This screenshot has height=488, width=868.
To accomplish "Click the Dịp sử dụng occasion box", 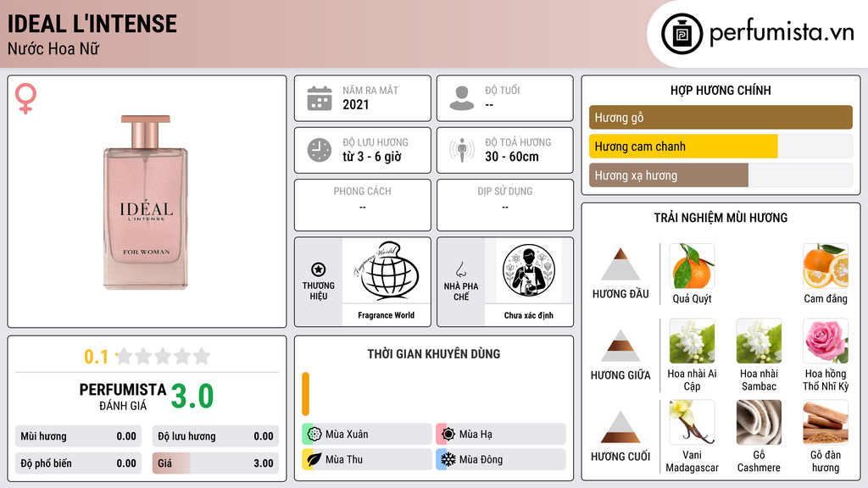I will click(x=505, y=205).
